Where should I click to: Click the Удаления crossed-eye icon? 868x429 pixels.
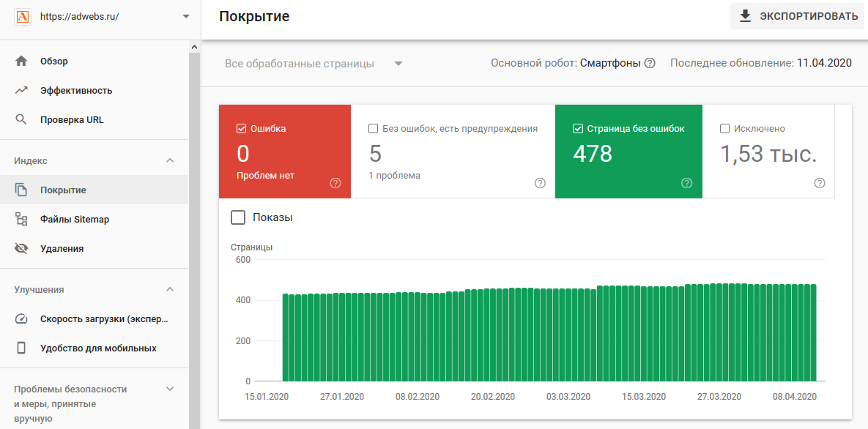click(x=21, y=249)
